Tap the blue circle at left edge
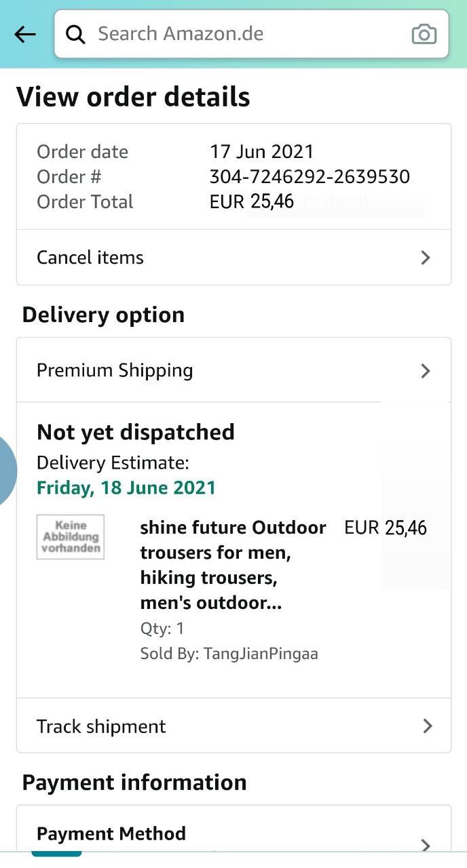Viewport: 467px width, 868px height. coord(5,471)
